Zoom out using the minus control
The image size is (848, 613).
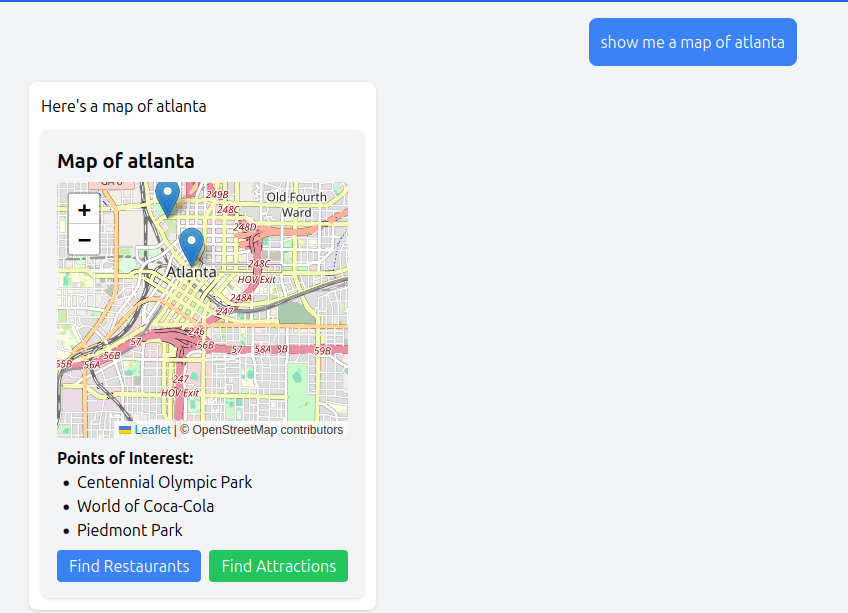[84, 240]
